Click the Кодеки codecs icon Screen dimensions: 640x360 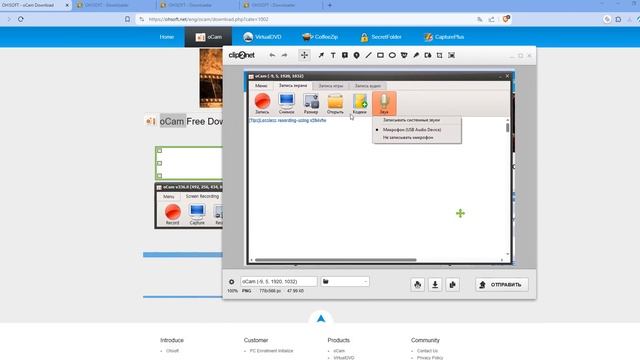(360, 103)
